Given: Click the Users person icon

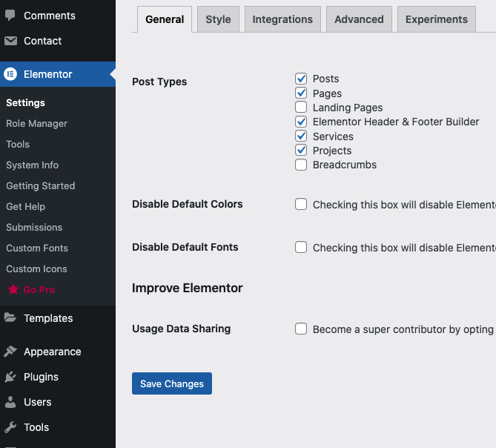Looking at the screenshot, I should pyautogui.click(x=10, y=402).
